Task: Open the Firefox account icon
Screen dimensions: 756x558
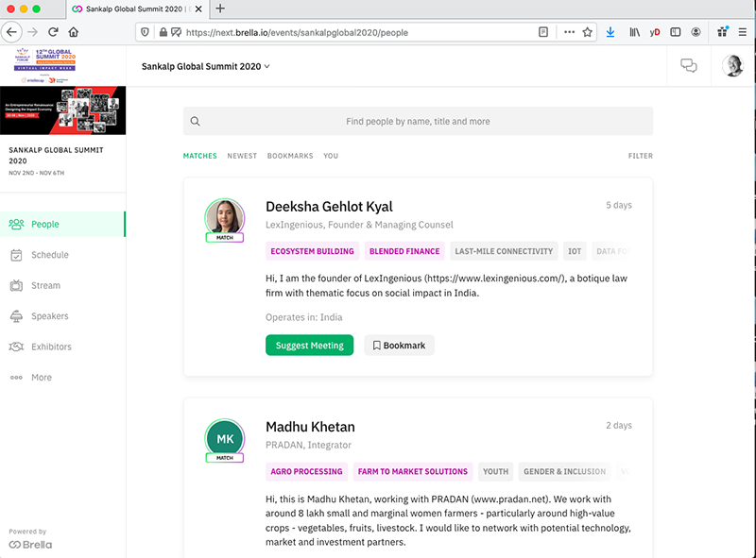Action: pyautogui.click(x=696, y=32)
